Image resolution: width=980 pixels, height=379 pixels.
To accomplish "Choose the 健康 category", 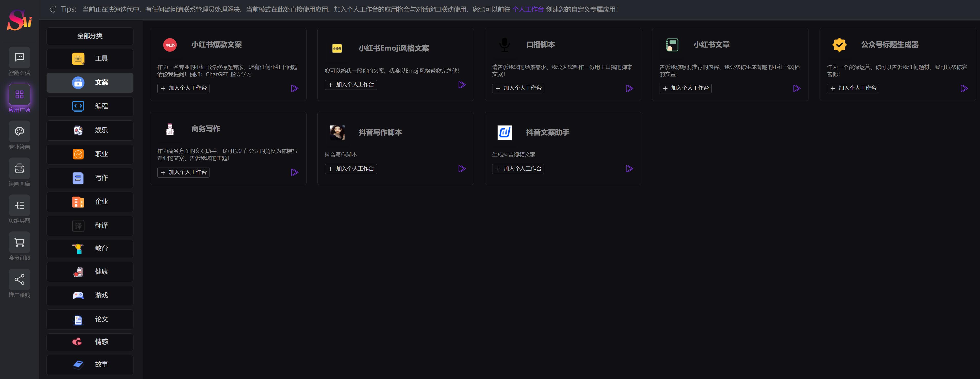I will pyautogui.click(x=90, y=272).
